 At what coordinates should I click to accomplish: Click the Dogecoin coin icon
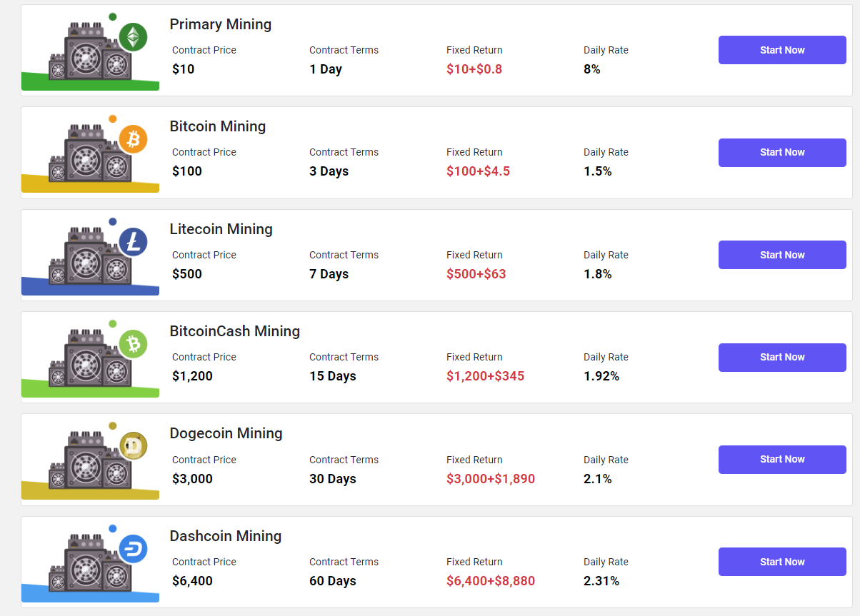[133, 445]
